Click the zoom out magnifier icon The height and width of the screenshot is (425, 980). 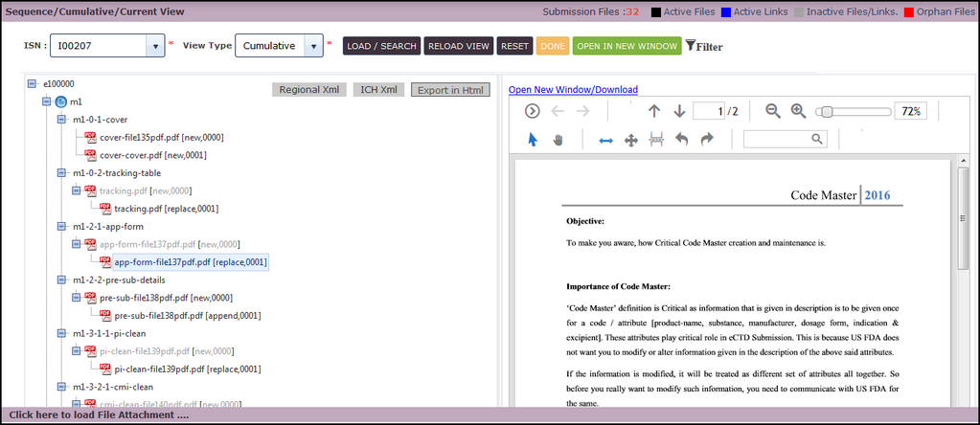773,111
